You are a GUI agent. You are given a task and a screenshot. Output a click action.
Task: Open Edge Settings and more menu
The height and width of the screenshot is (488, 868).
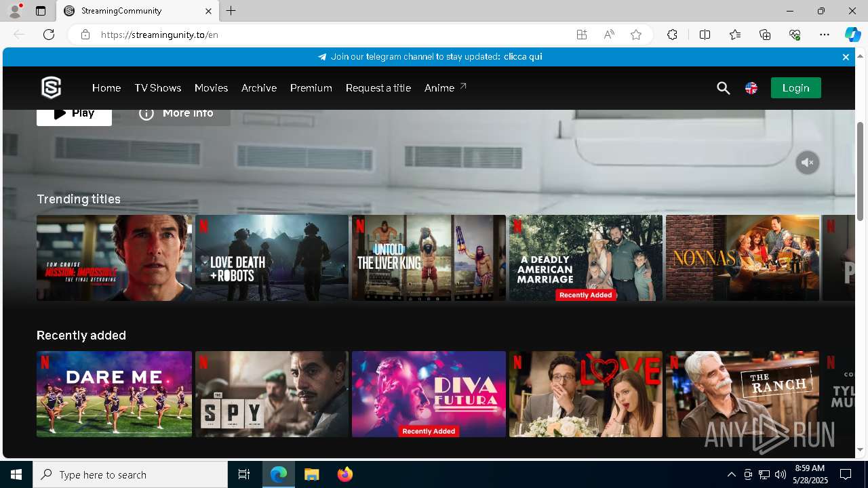pos(825,35)
